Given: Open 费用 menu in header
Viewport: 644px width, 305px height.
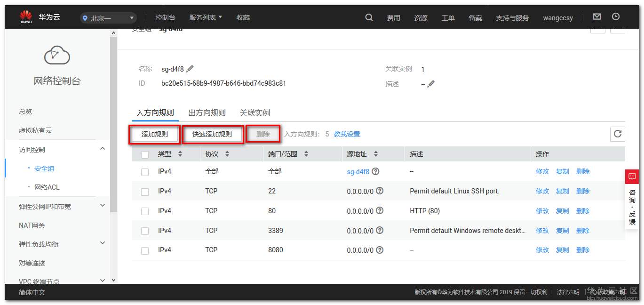Looking at the screenshot, I should (393, 18).
